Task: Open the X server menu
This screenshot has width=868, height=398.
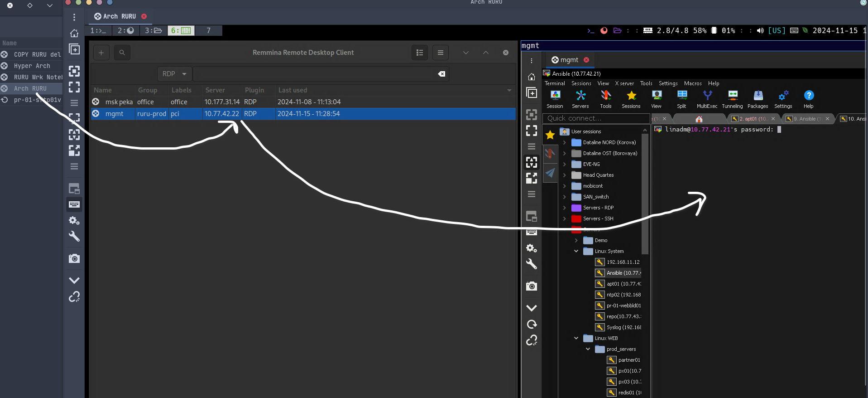Action: (x=624, y=83)
